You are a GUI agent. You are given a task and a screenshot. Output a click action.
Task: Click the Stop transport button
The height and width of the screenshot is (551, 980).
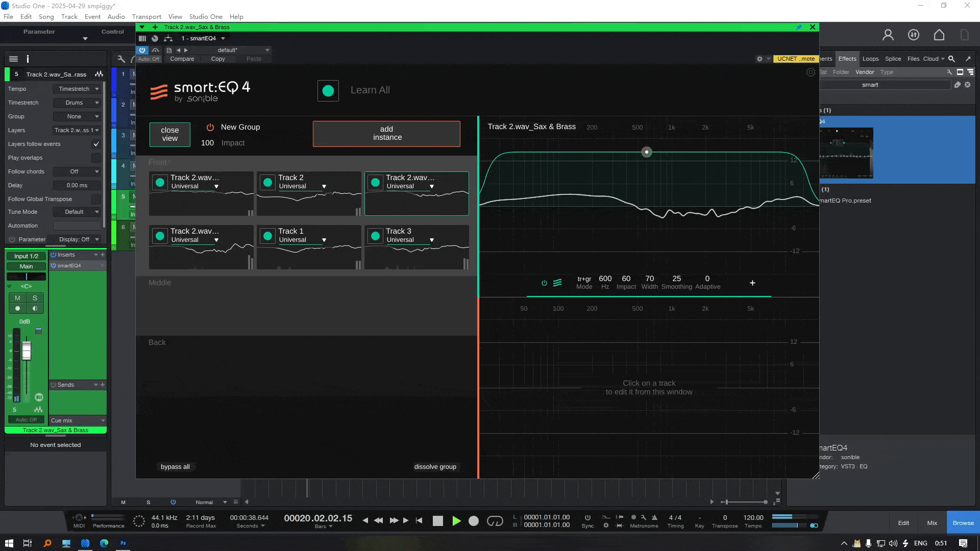437,521
